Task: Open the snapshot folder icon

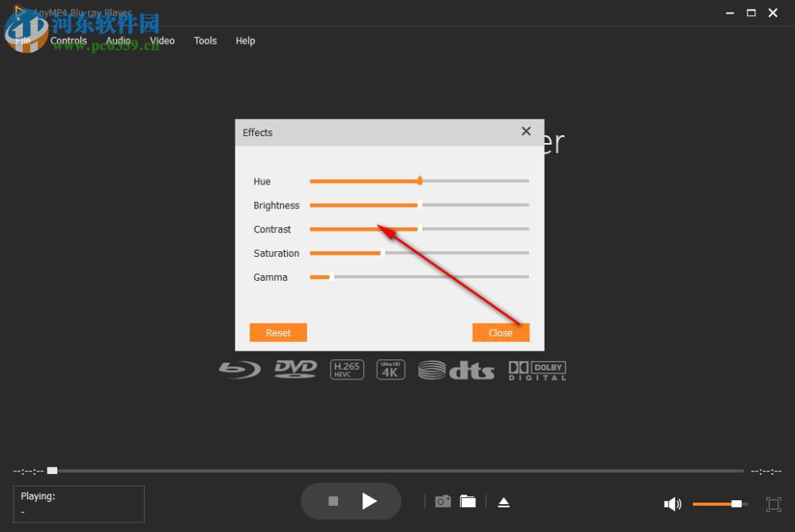Action: pyautogui.click(x=468, y=502)
